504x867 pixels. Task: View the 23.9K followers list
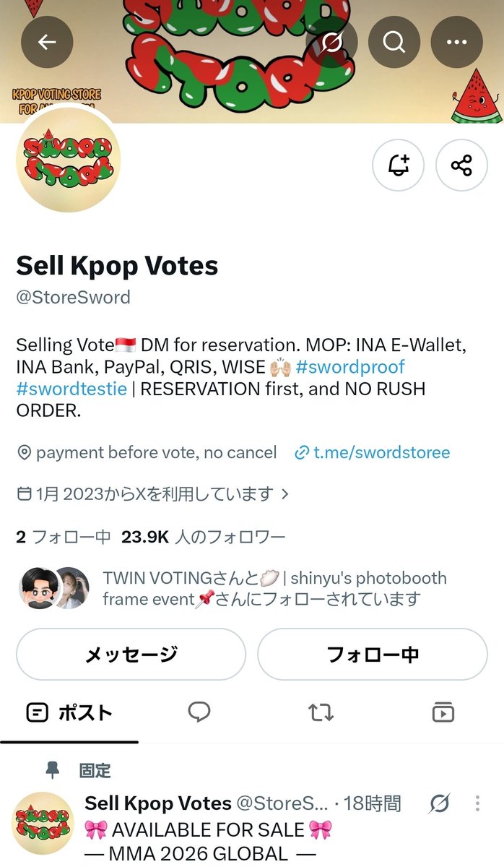(x=204, y=537)
